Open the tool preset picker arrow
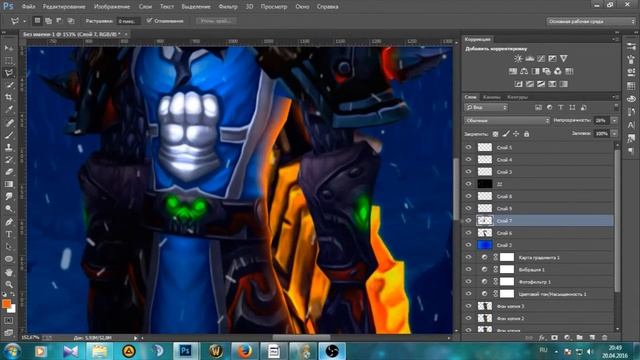The image size is (640, 360). (24, 21)
